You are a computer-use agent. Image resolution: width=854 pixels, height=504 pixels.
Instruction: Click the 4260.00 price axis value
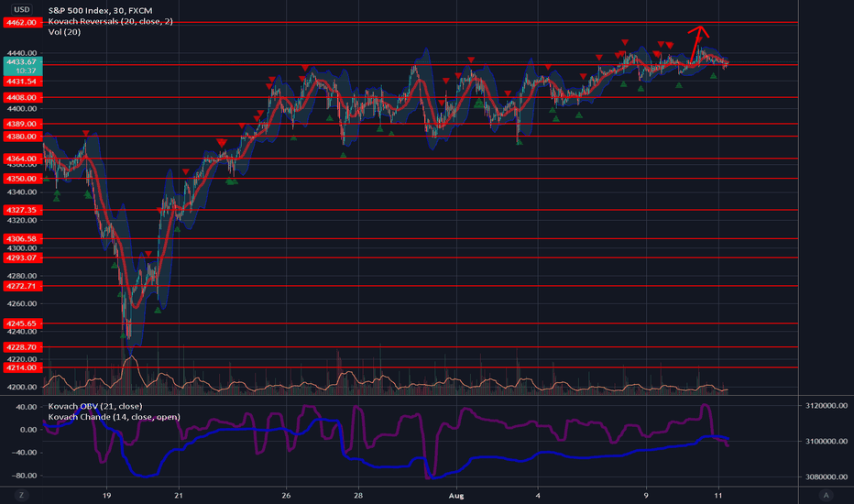click(x=22, y=303)
